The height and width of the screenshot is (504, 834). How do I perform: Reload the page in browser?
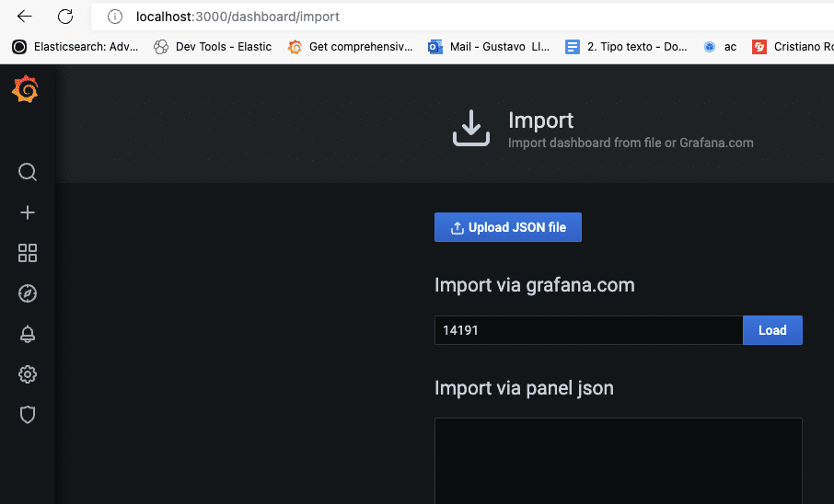(64, 17)
